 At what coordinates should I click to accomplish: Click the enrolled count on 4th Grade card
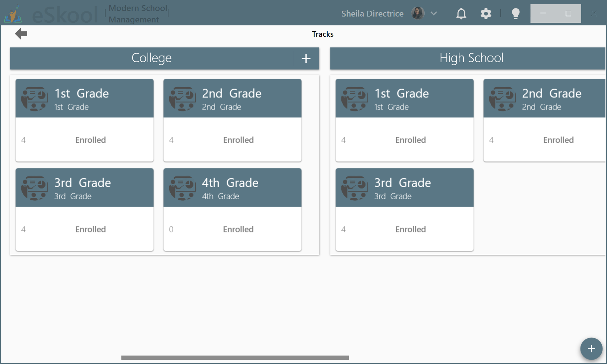click(x=171, y=229)
